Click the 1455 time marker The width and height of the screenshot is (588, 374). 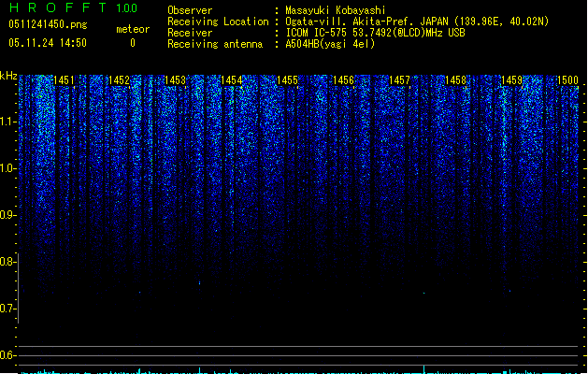pyautogui.click(x=287, y=80)
